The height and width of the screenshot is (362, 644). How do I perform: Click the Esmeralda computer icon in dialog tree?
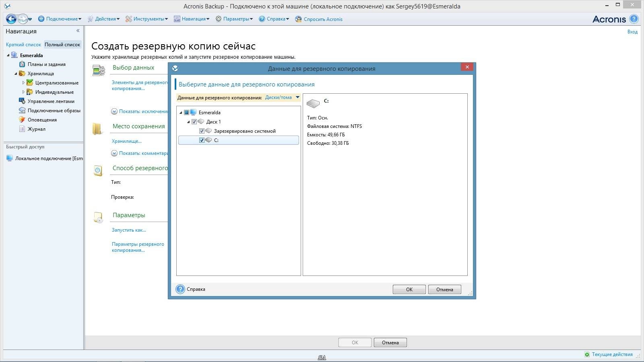[193, 112]
